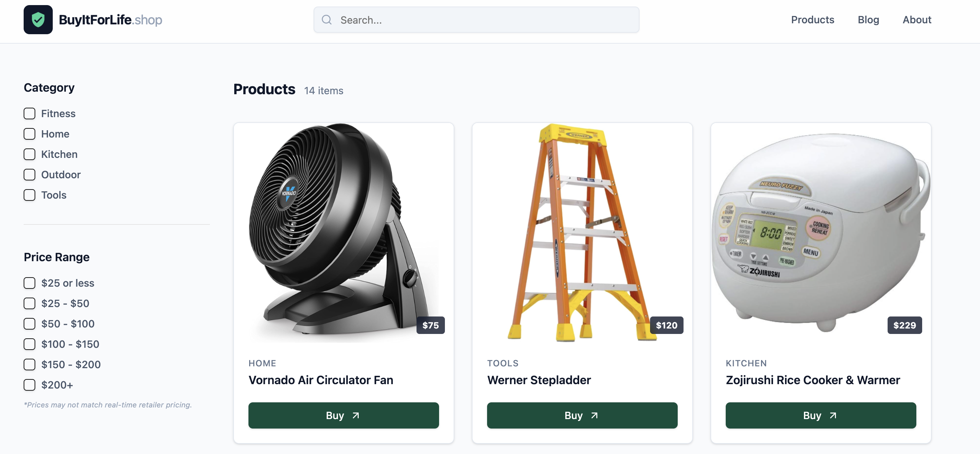Image resolution: width=980 pixels, height=454 pixels.
Task: Enable the Outdoor category checkbox
Action: pos(29,174)
